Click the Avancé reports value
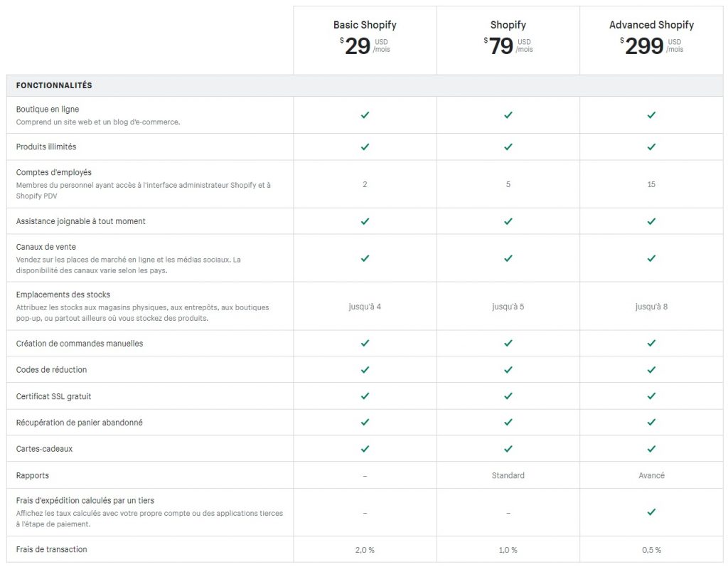The image size is (728, 567). (651, 475)
